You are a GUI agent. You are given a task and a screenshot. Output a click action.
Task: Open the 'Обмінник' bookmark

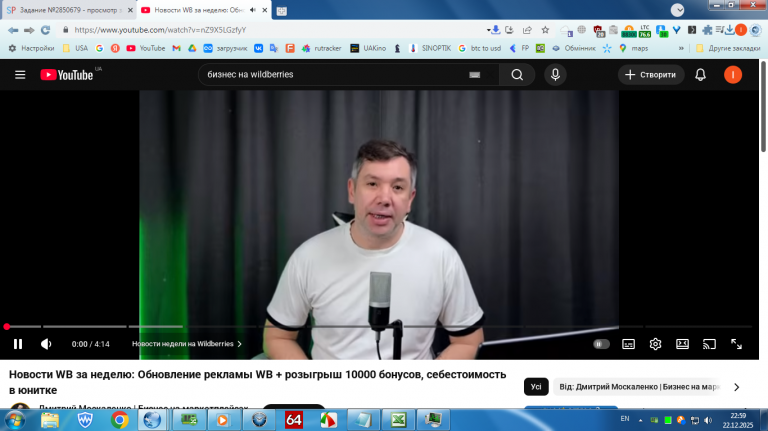(x=574, y=48)
